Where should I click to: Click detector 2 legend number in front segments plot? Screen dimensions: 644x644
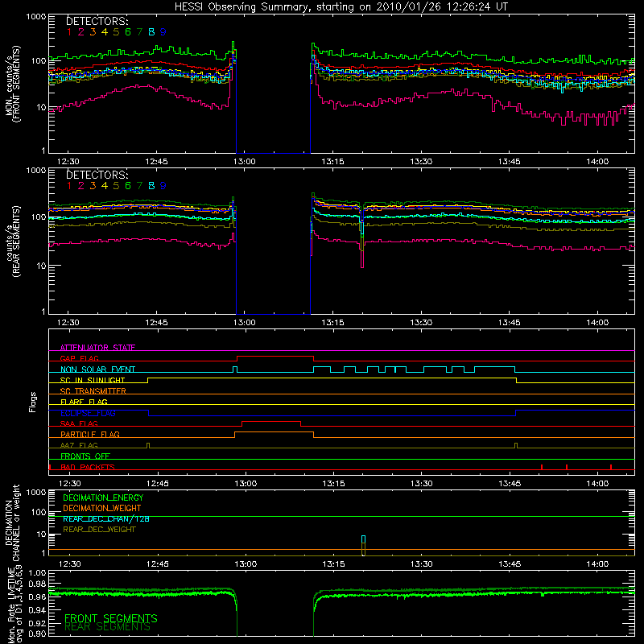[81, 32]
